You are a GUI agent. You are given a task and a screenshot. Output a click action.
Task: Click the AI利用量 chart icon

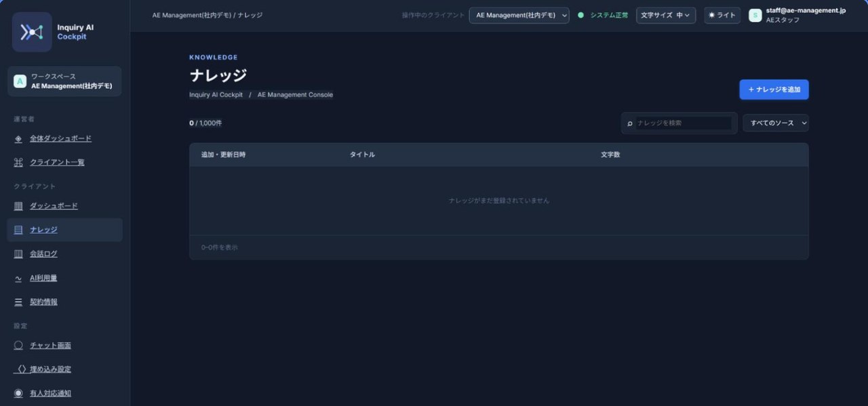tap(18, 278)
